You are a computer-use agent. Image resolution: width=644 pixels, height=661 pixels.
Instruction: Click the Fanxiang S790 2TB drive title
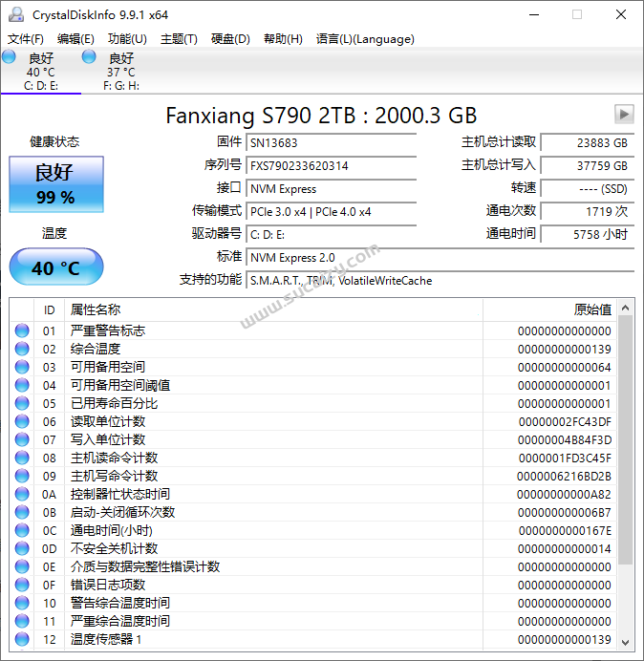321,115
